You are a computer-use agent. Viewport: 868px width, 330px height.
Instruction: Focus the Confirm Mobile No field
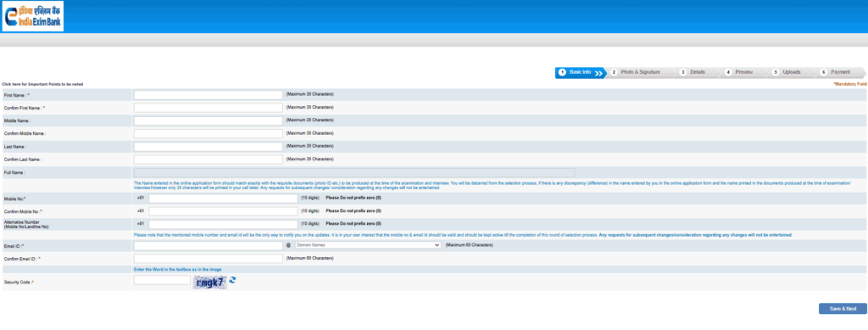pos(223,211)
